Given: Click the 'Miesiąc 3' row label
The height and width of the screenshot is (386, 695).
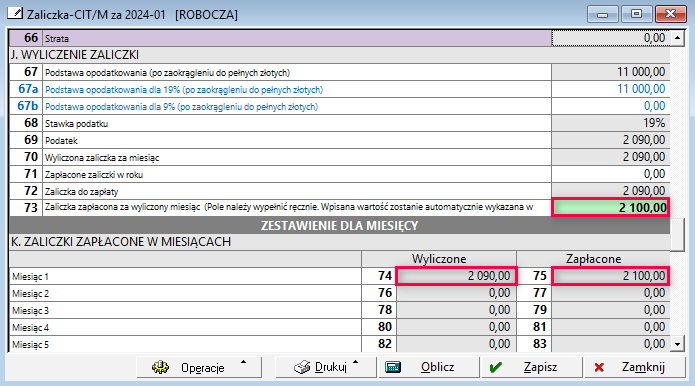Looking at the screenshot, I should click(30, 311).
